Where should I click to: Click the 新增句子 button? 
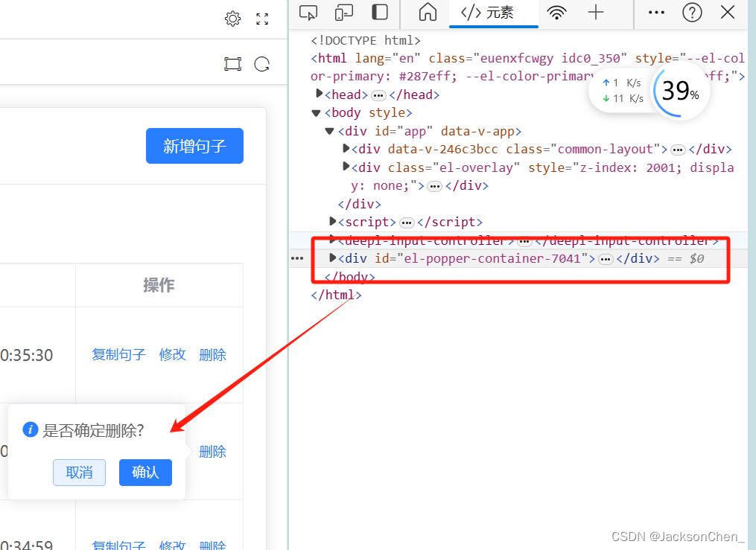(194, 146)
